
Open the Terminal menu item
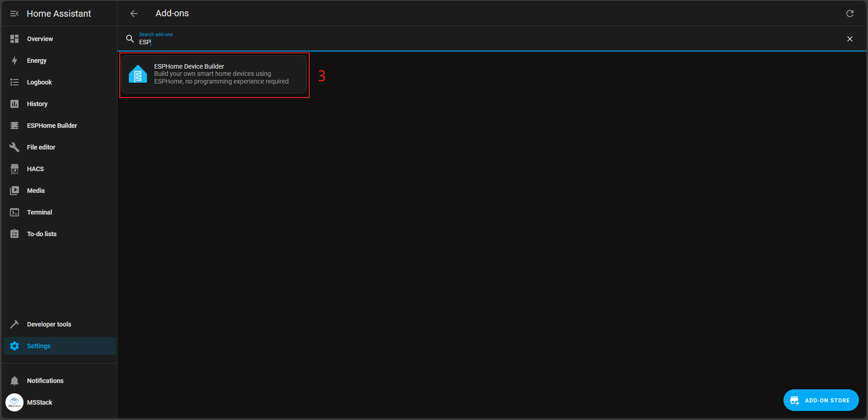(60, 212)
